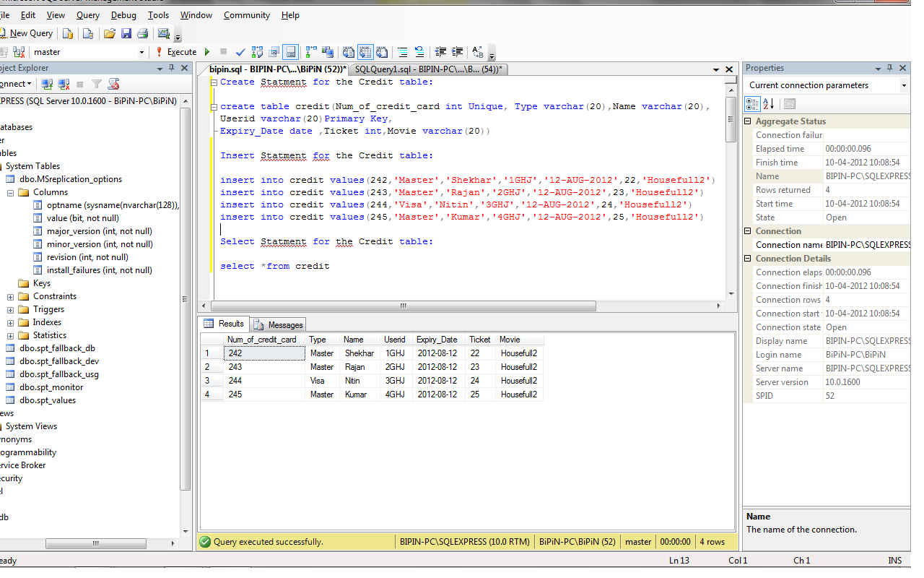Collapse the Aggregate Status section

tap(749, 121)
